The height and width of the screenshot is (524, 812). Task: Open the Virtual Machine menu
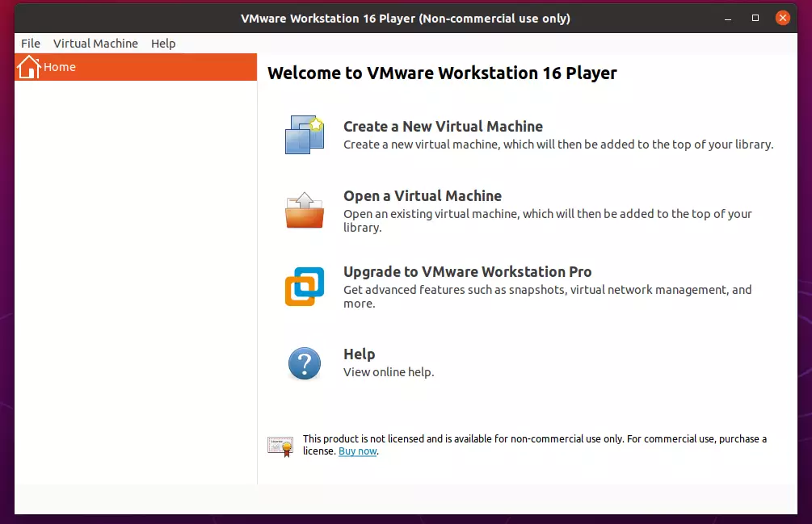tap(96, 44)
